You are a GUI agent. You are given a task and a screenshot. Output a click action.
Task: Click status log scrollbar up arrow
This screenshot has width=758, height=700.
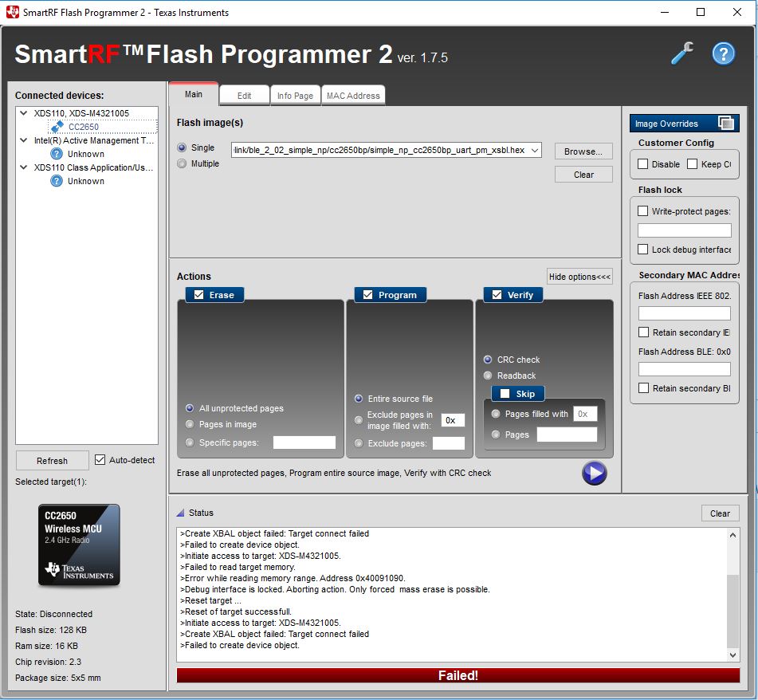point(732,535)
